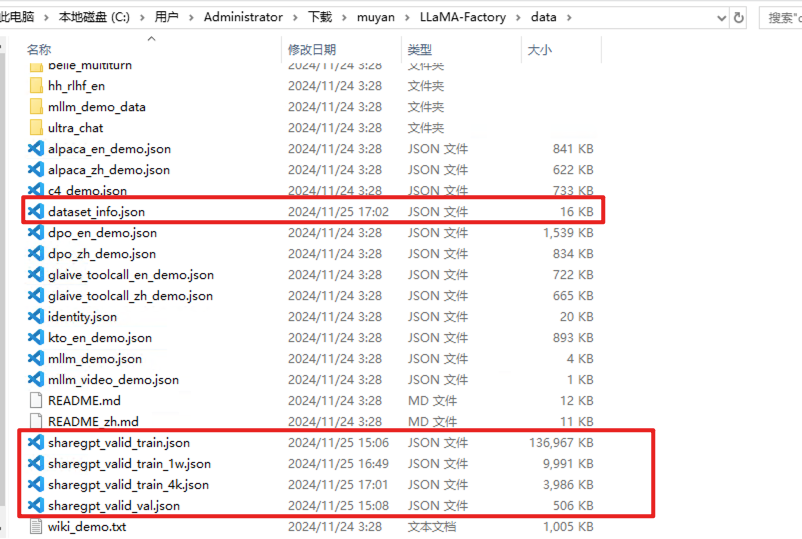Image resolution: width=802 pixels, height=539 pixels.
Task: Click the README_zh.md document icon
Action: (37, 422)
